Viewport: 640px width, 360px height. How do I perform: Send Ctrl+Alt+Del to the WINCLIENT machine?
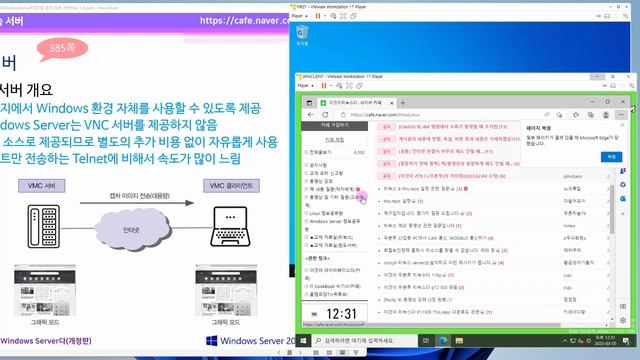point(339,86)
